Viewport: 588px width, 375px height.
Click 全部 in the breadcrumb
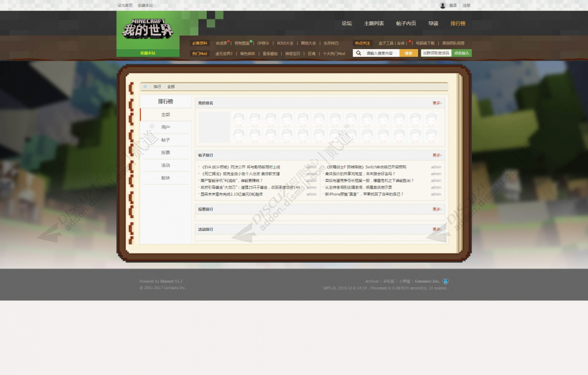click(x=171, y=86)
